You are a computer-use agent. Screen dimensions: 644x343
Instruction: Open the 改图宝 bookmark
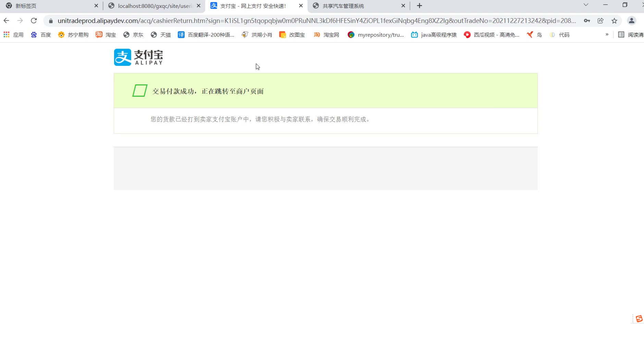292,35
